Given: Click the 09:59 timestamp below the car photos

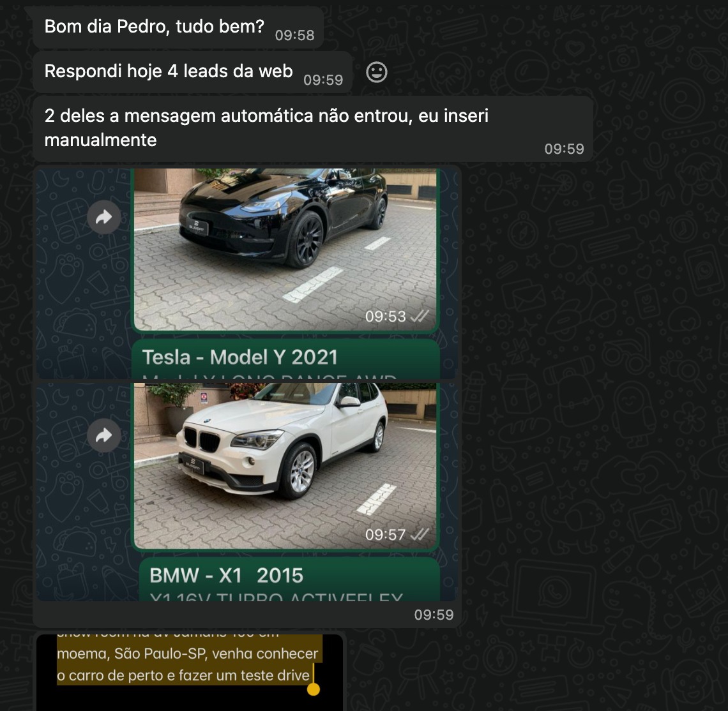Looking at the screenshot, I should (434, 615).
